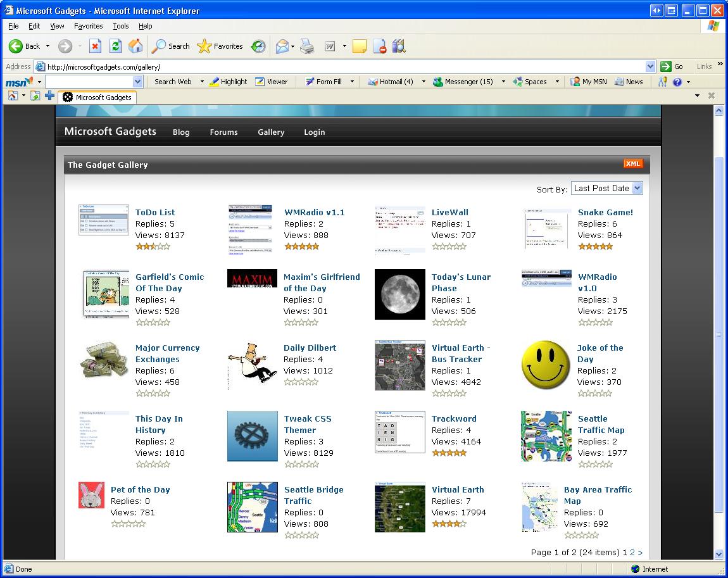This screenshot has height=578, width=728.
Task: Open News from the MSN toolbar
Action: (629, 82)
